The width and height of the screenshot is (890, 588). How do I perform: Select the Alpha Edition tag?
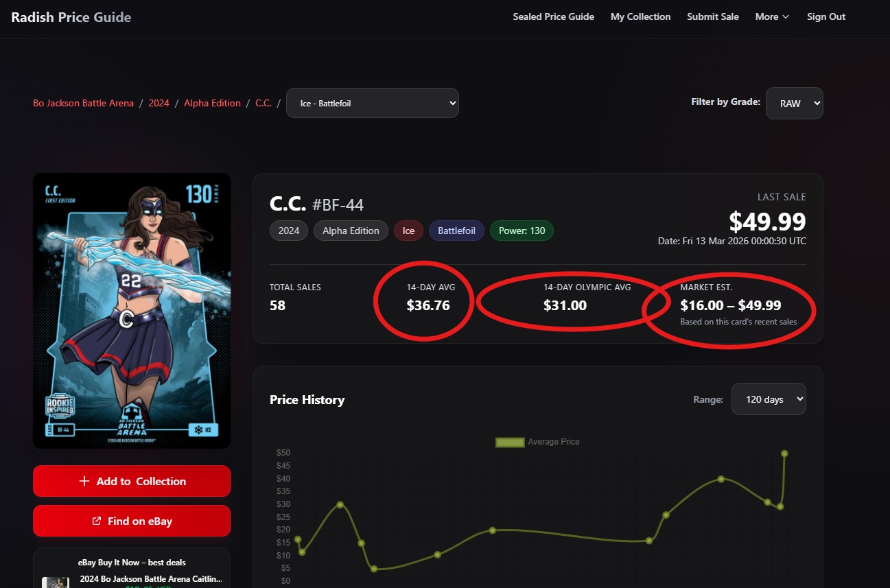pyautogui.click(x=351, y=231)
